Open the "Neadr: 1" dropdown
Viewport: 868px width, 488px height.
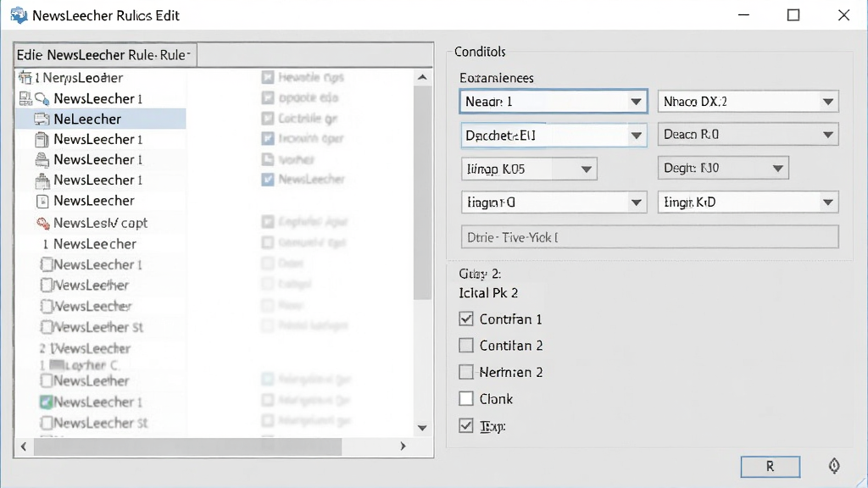point(554,102)
